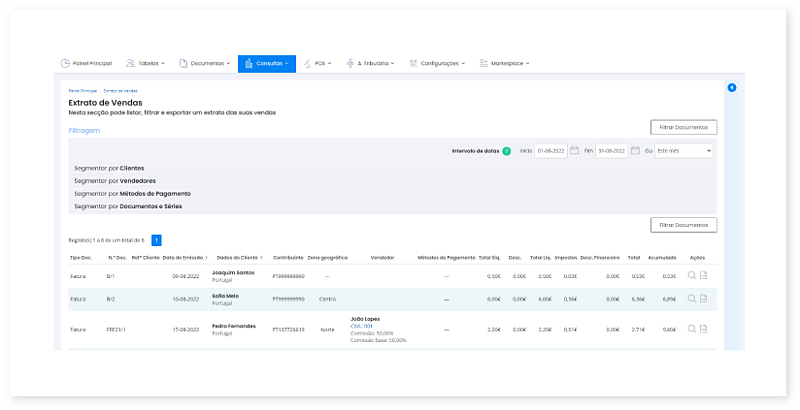Click the blue side panel toggle arrow

[732, 88]
